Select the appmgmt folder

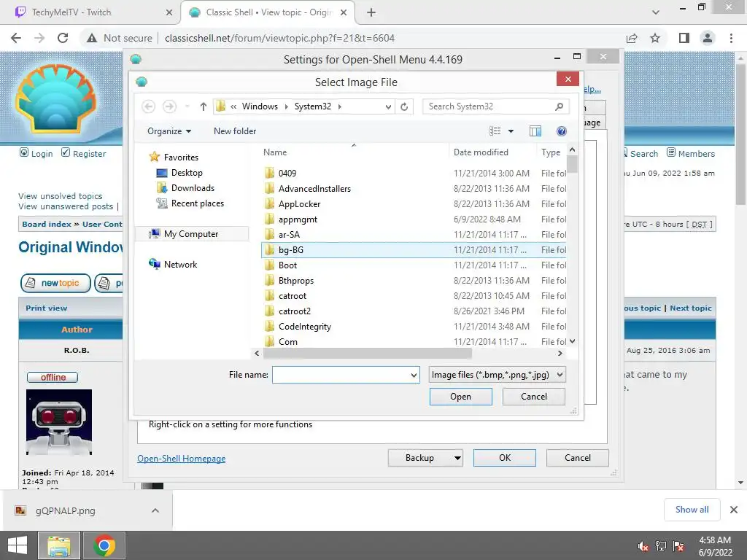click(x=414, y=219)
